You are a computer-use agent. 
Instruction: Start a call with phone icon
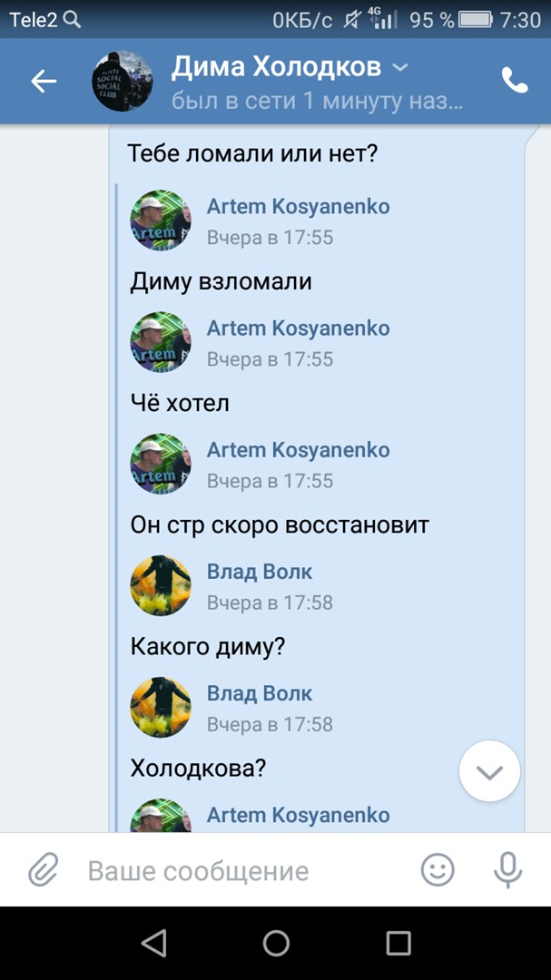(x=515, y=81)
